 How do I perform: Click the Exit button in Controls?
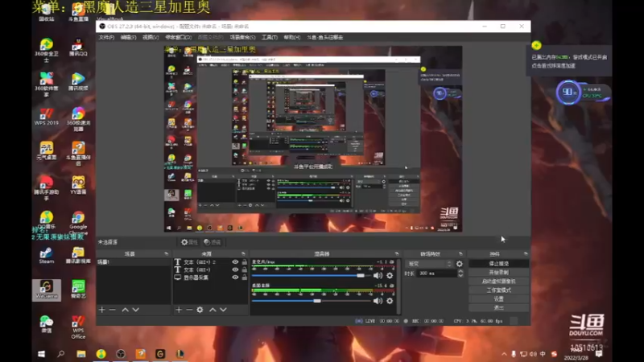point(498,307)
